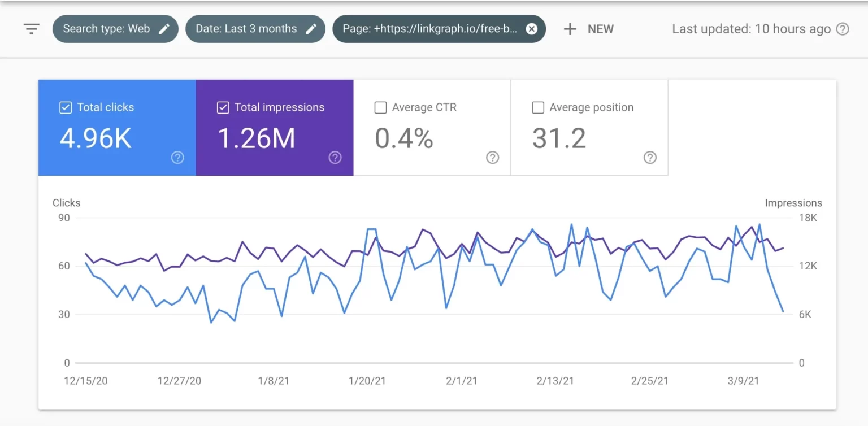
Task: Open the filter list icon
Action: [x=31, y=29]
